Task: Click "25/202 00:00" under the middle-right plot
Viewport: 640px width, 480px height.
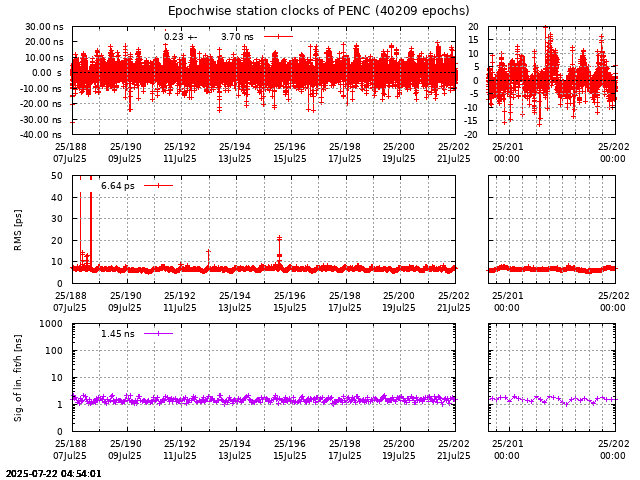Action: [613, 302]
